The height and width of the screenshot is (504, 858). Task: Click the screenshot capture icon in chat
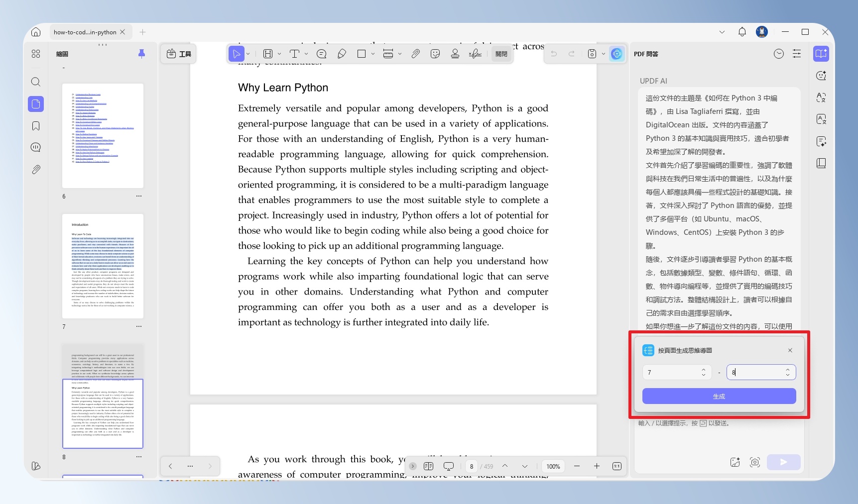coord(755,462)
